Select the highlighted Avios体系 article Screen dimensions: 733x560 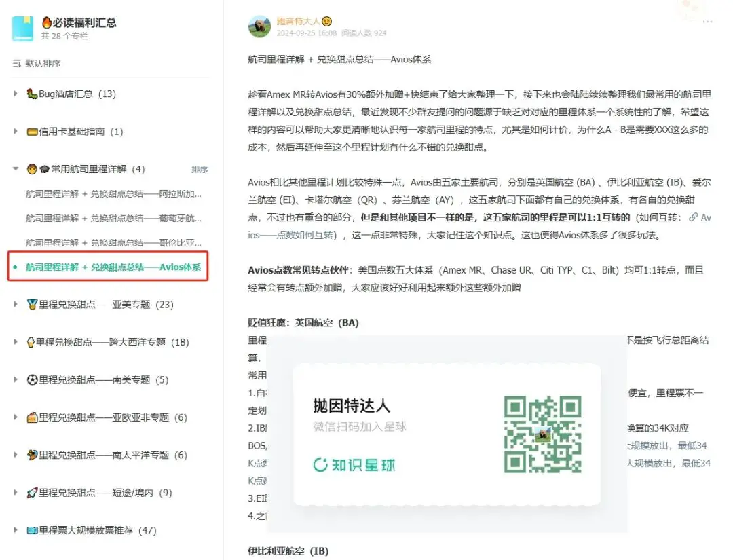pos(113,267)
